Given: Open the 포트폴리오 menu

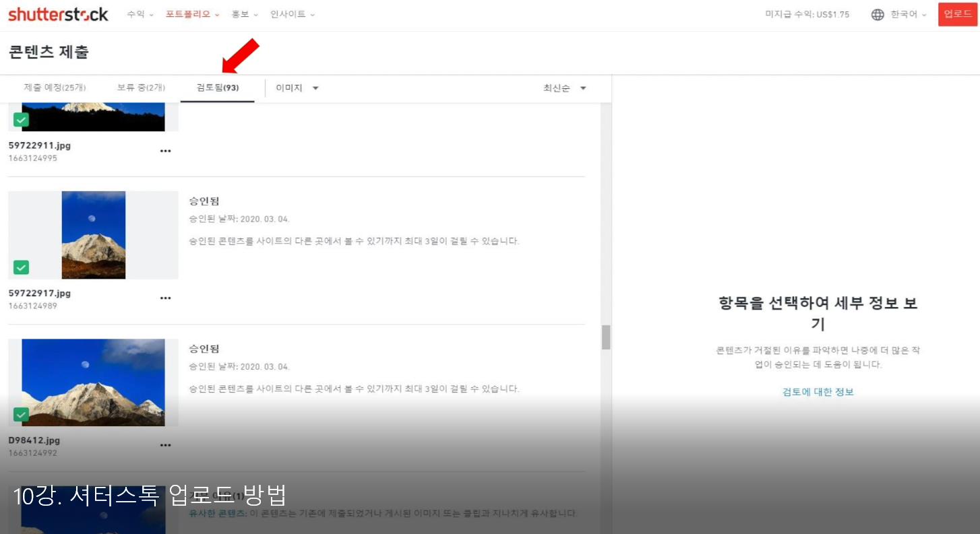Looking at the screenshot, I should click(x=193, y=14).
